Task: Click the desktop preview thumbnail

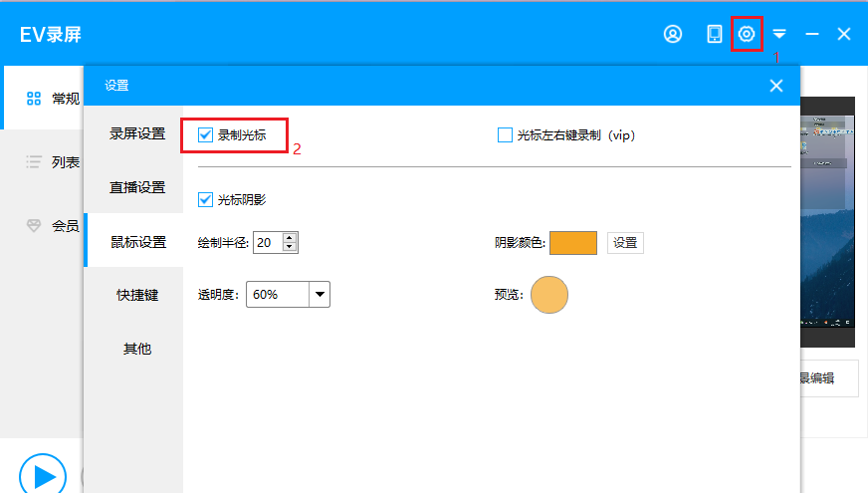Action: click(x=827, y=221)
